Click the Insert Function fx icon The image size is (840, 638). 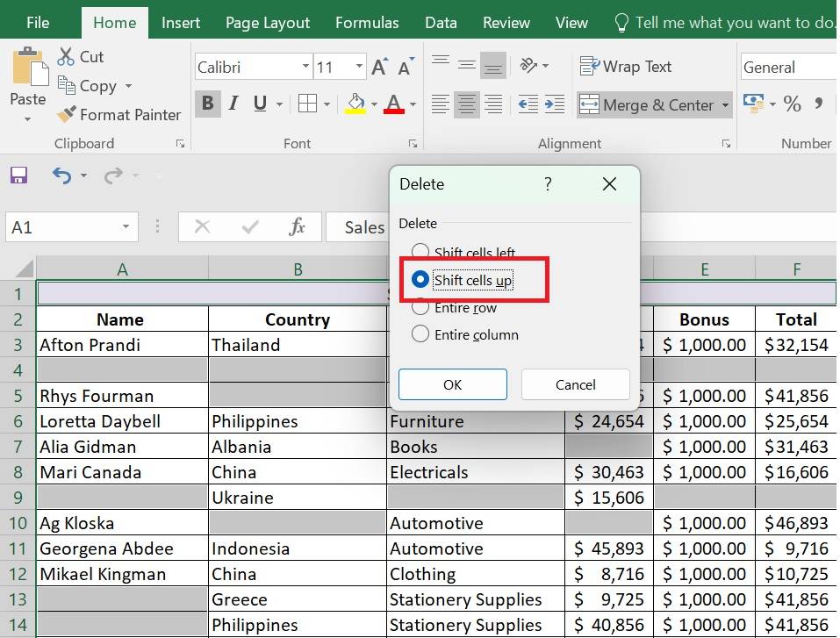(297, 227)
